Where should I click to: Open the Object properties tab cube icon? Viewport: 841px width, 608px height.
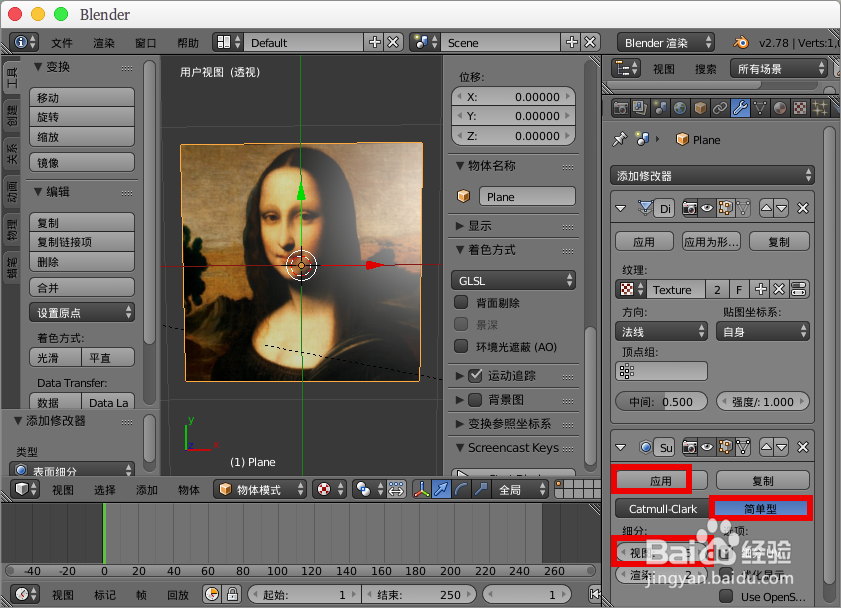coord(699,108)
